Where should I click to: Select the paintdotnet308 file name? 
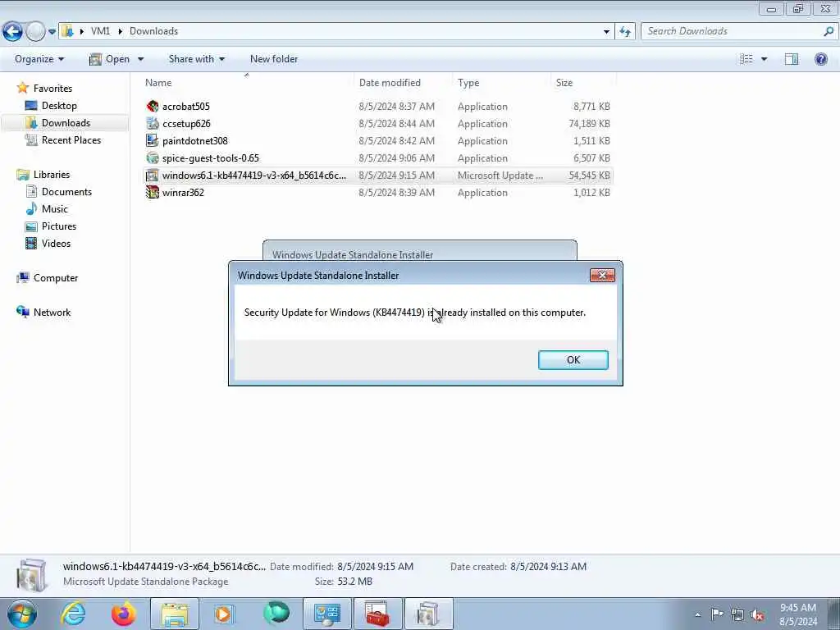195,140
